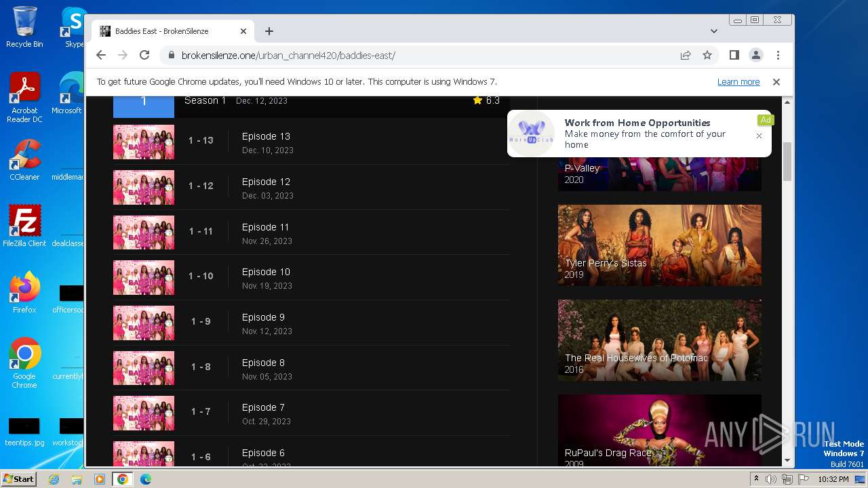Open Episode 7 link
This screenshot has height=488, width=868.
click(x=263, y=407)
